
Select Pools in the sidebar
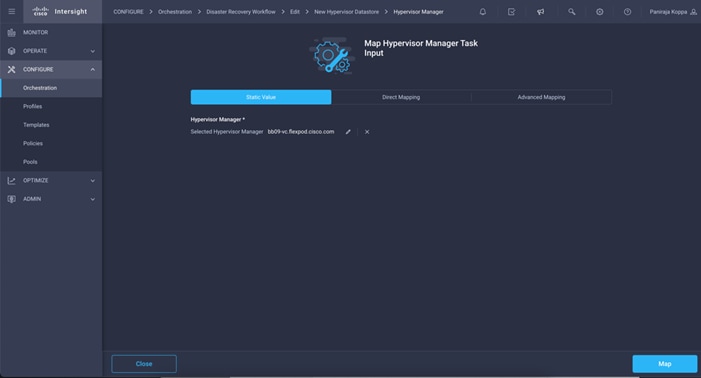tap(51, 162)
